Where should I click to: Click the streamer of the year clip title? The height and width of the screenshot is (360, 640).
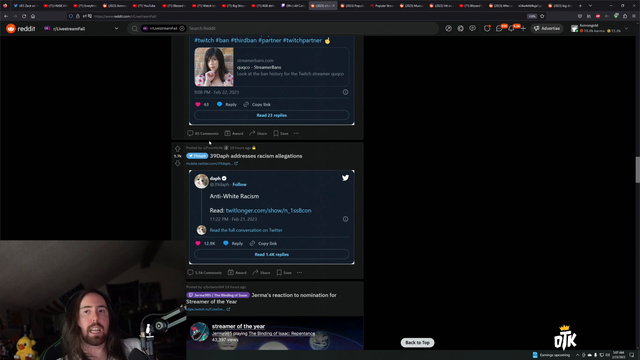point(238,327)
